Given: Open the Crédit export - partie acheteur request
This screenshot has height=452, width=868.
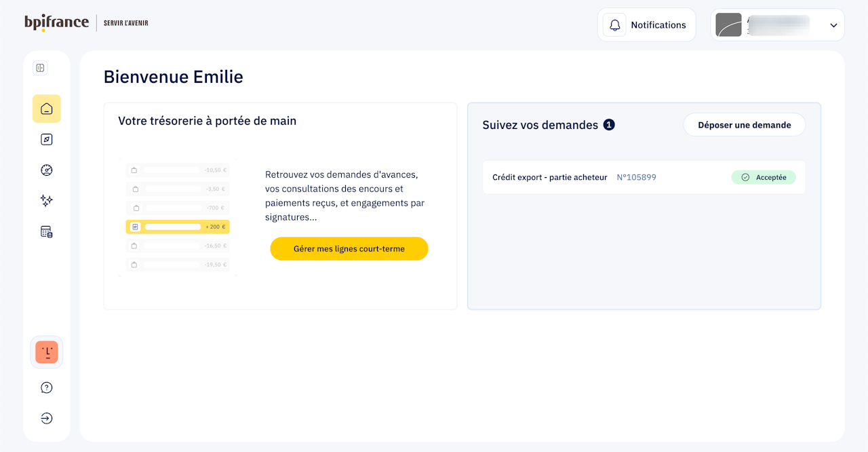Looking at the screenshot, I should coord(550,177).
